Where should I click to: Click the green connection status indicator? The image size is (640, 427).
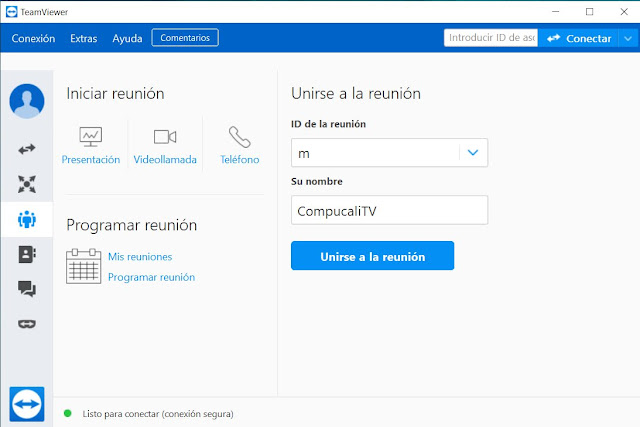point(68,413)
